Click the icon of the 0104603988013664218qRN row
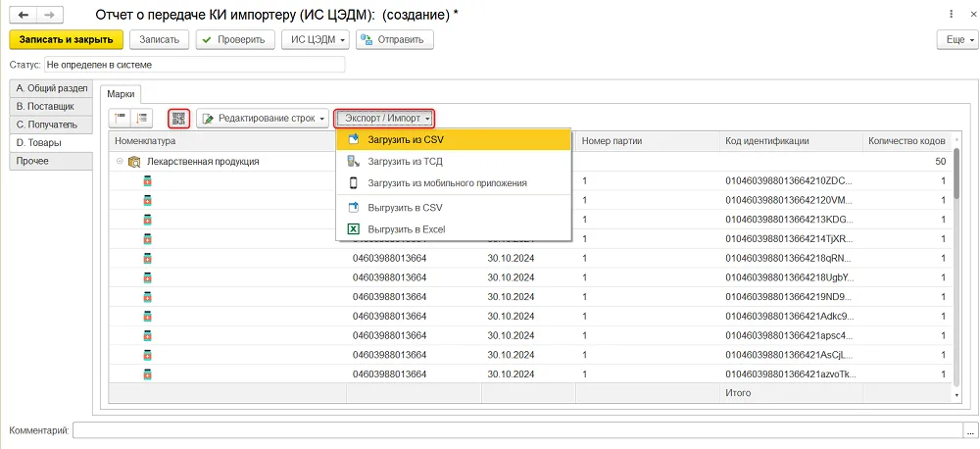Viewport: 980px width, 449px height. pos(148,258)
